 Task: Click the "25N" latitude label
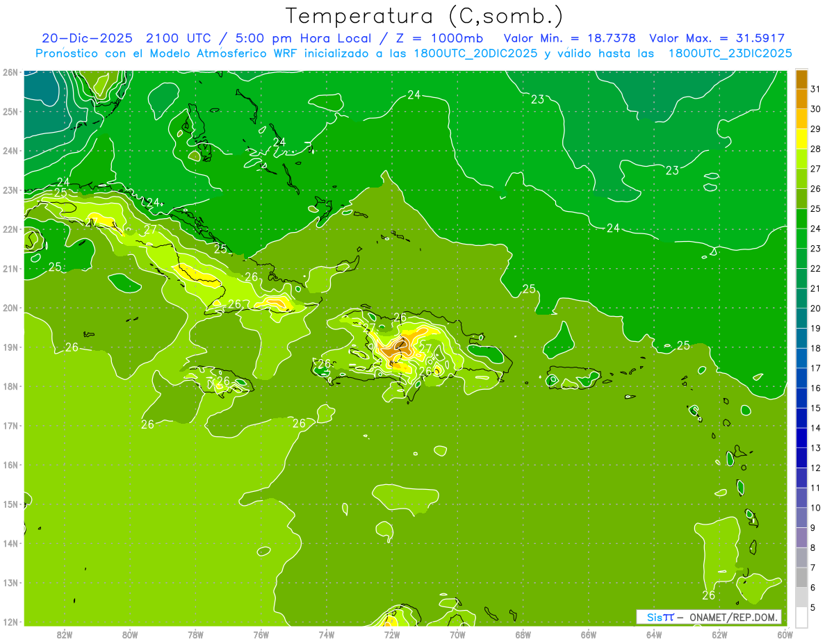click(10, 111)
